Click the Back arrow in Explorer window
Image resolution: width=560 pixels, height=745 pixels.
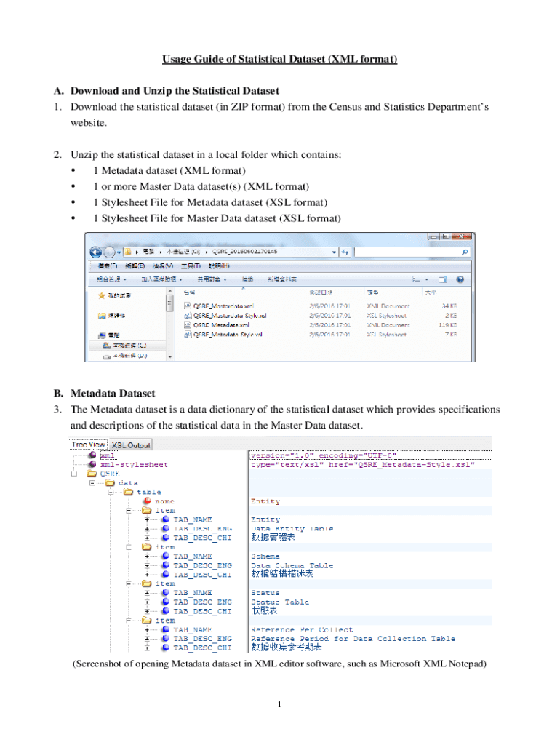click(x=95, y=252)
